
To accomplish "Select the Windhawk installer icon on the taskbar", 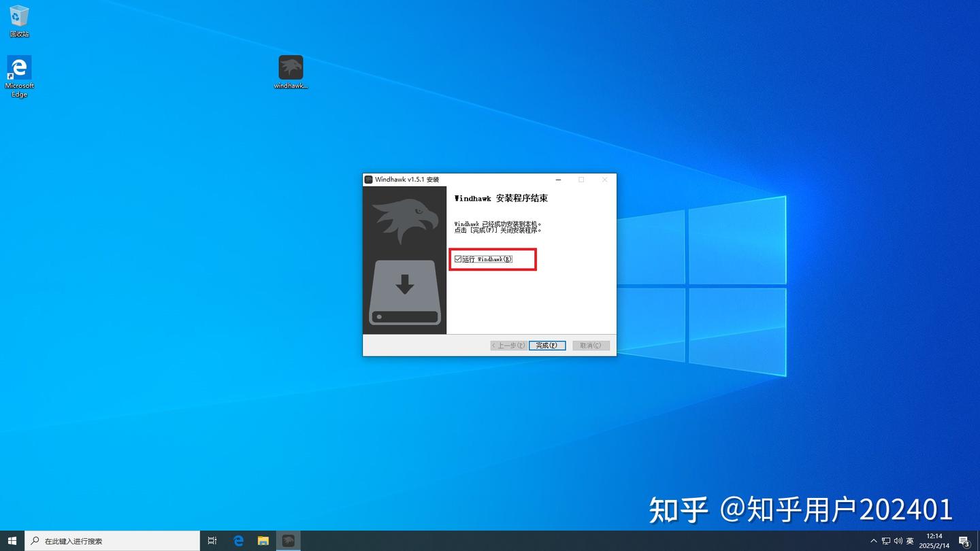I will (289, 540).
